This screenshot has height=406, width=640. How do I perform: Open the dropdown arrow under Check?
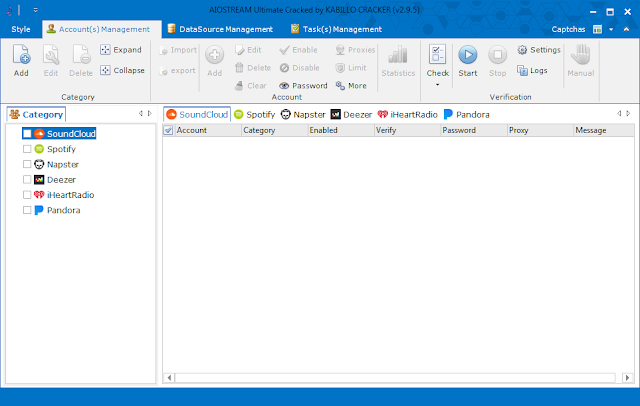point(437,85)
